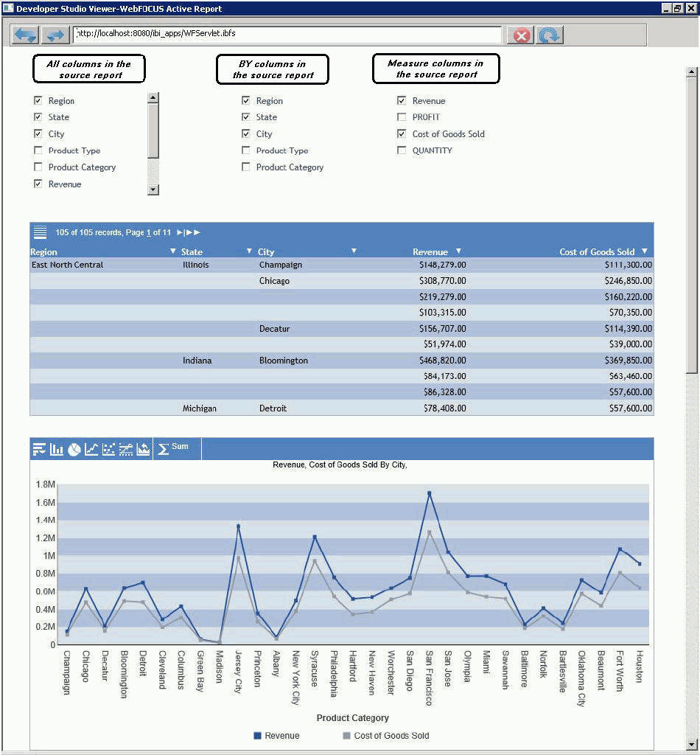Click the Cost of Goods Sold legend swatch
The width and height of the screenshot is (700, 755).
346,736
